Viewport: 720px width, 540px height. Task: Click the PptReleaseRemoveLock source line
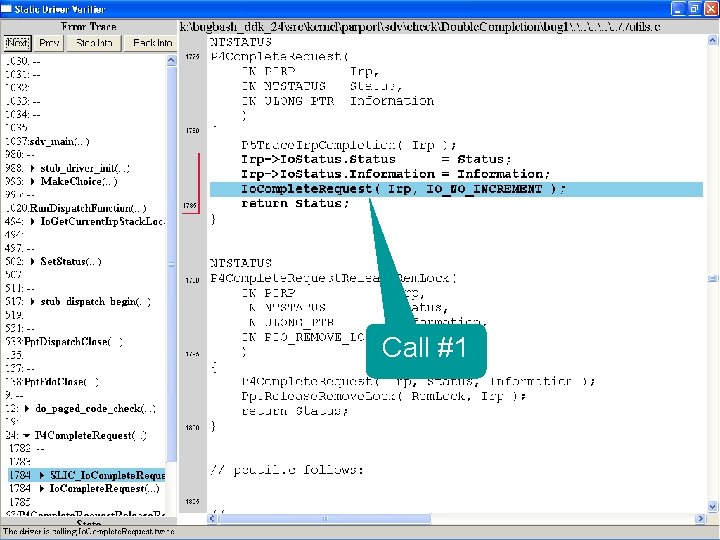click(x=383, y=396)
